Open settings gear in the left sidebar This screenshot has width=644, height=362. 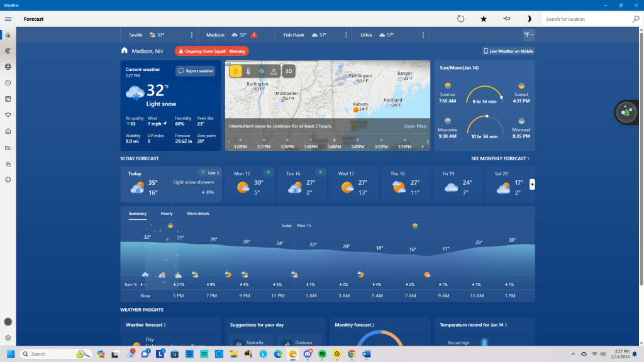[8, 337]
